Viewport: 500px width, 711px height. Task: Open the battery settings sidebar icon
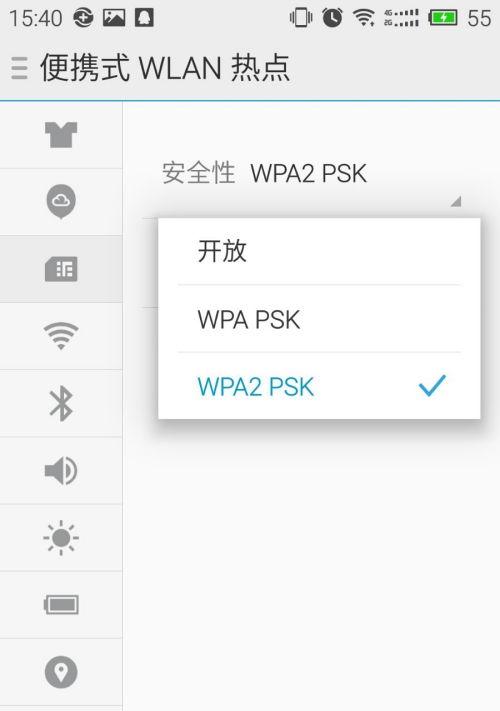point(61,604)
